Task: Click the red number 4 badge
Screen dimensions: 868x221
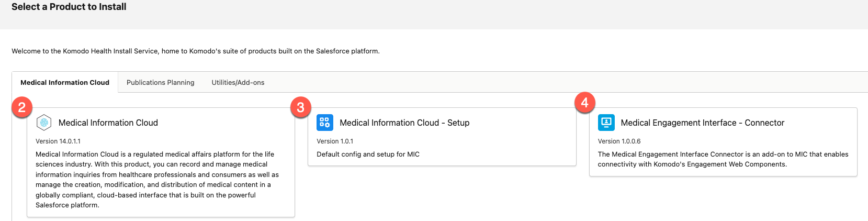Action: (584, 103)
